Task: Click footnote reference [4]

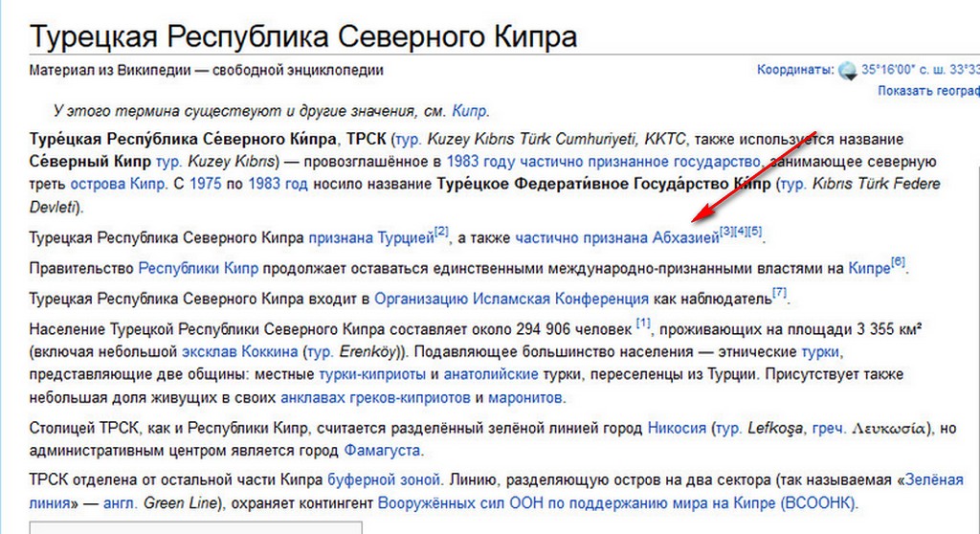Action: point(741,232)
